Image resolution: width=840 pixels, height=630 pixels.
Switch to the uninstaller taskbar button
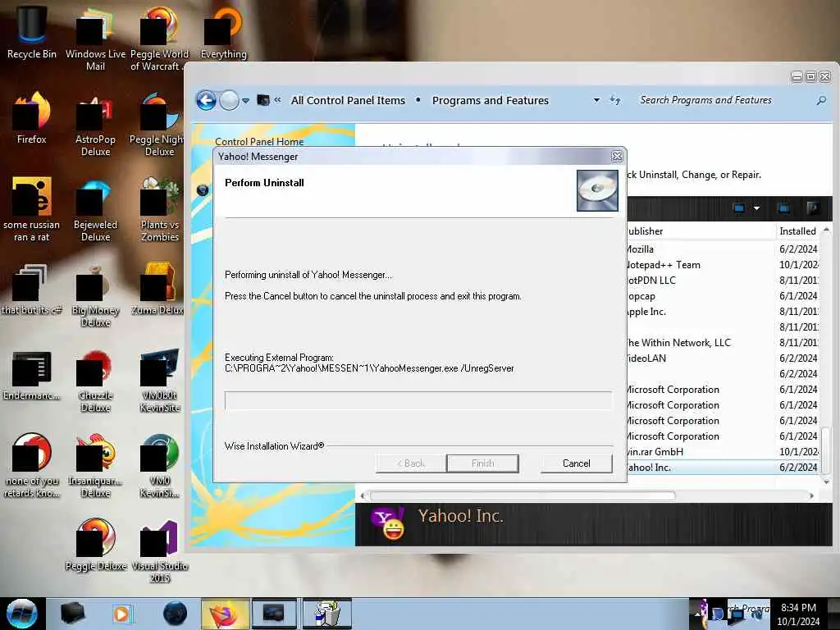328,614
